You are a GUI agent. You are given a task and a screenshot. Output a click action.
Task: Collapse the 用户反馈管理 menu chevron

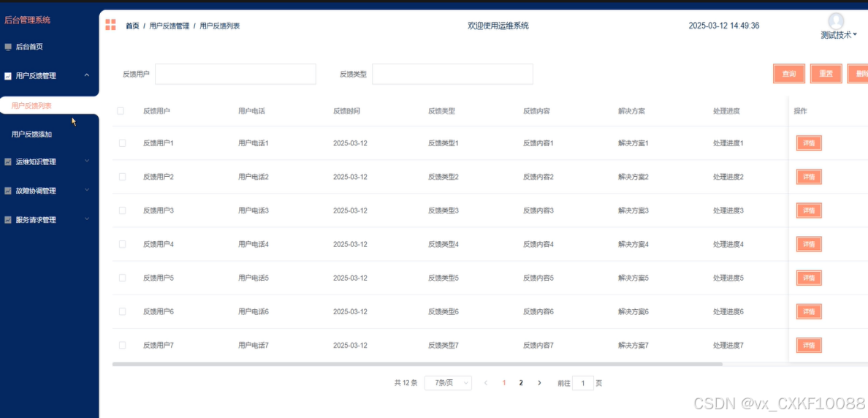pyautogui.click(x=86, y=75)
